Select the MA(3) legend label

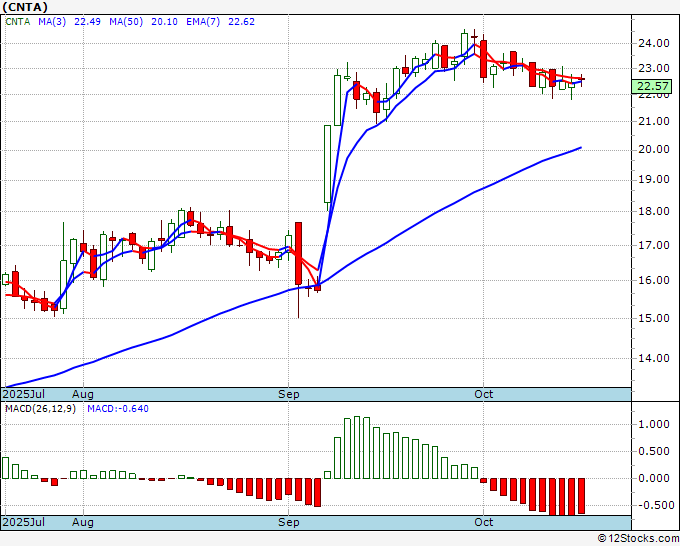52,22
